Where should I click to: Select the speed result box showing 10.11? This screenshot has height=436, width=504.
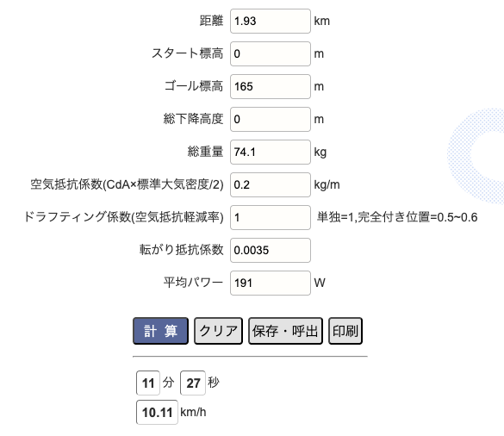click(x=157, y=412)
